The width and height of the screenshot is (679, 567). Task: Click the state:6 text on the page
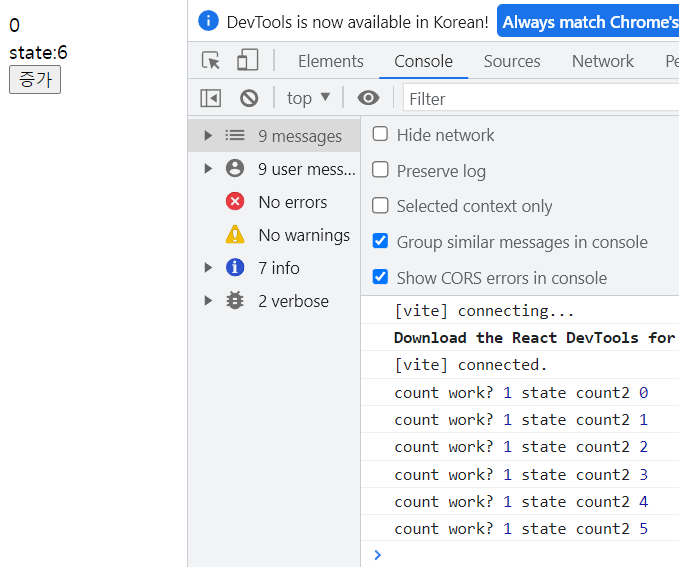point(38,53)
